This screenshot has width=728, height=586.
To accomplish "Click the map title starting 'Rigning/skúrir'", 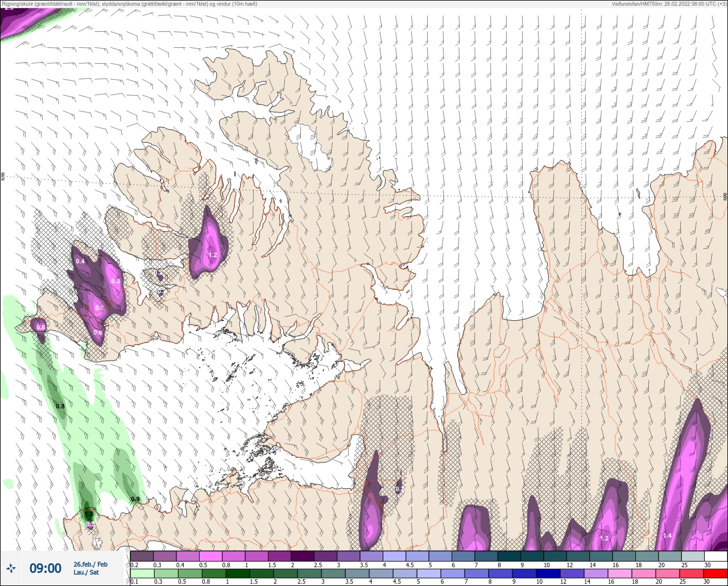I will point(130,3).
